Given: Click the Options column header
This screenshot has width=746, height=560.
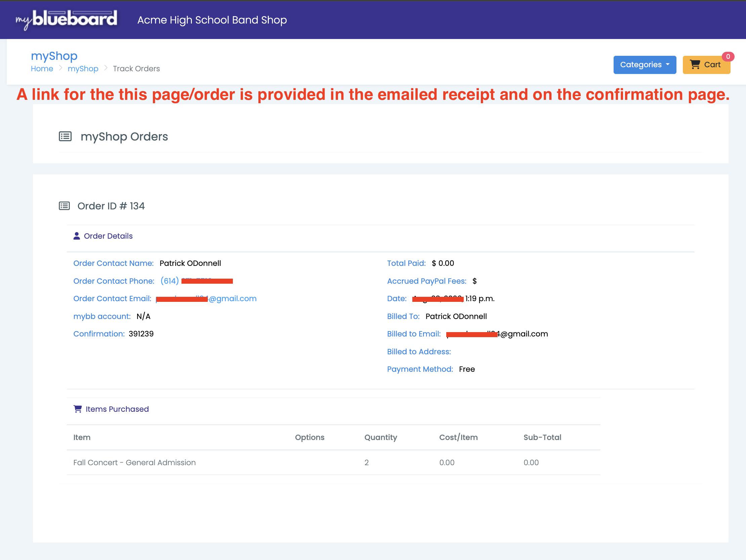Looking at the screenshot, I should 309,437.
